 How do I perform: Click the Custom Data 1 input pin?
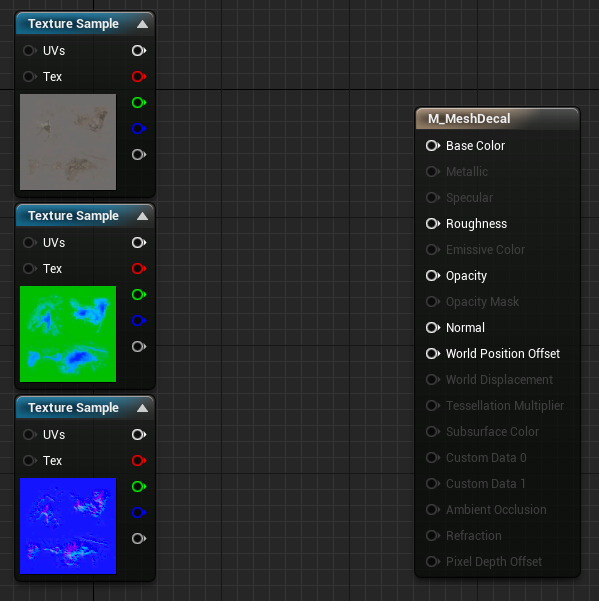click(x=433, y=484)
